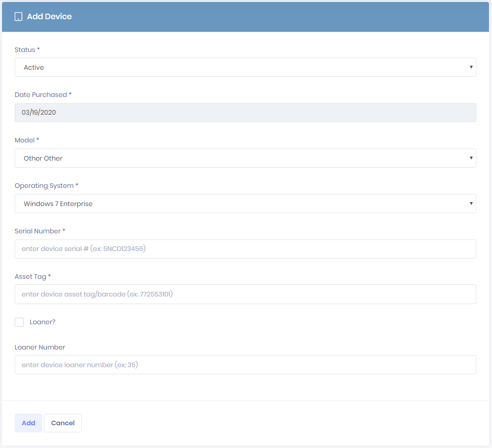The image size is (492, 448).
Task: Expand the Model dropdown showing Other Other
Action: [245, 158]
